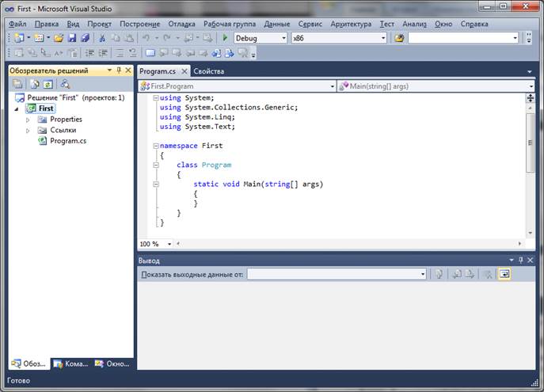
Task: Click the Copy icon in the toolbar
Action: point(116,38)
